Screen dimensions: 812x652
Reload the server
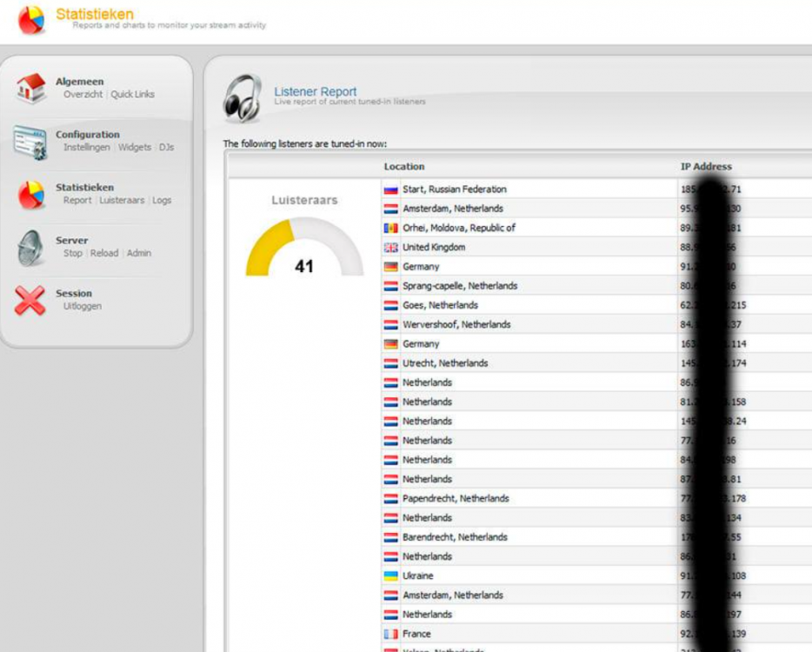[x=104, y=254]
